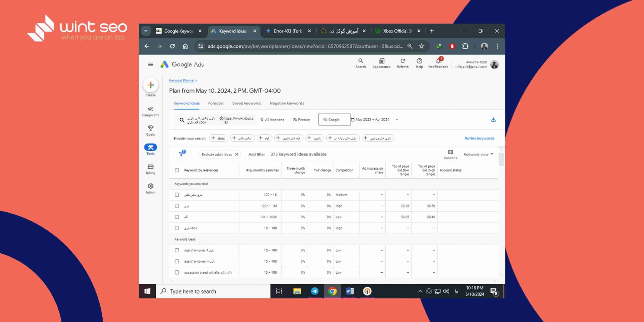The image size is (644, 322).
Task: Download keyword ideas using download icon
Action: click(x=493, y=120)
